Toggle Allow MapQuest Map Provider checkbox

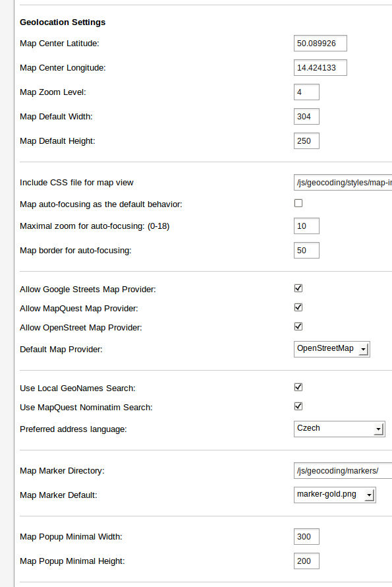click(298, 307)
